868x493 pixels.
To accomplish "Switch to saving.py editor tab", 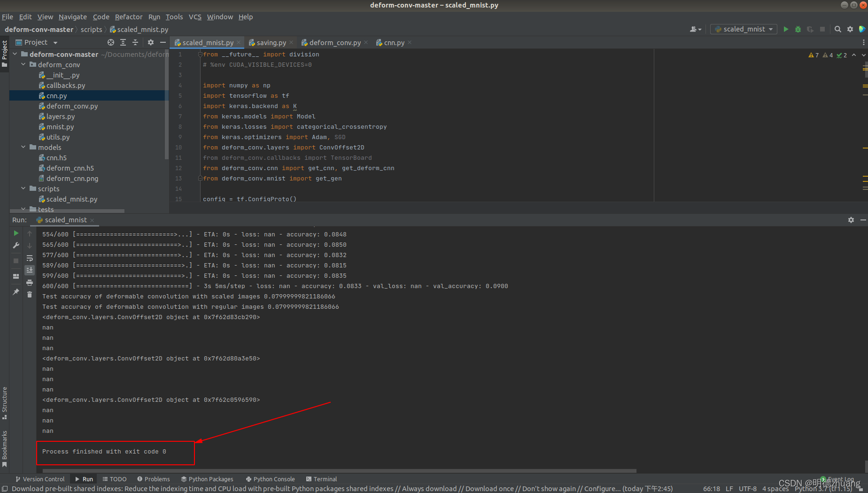I will pyautogui.click(x=271, y=42).
